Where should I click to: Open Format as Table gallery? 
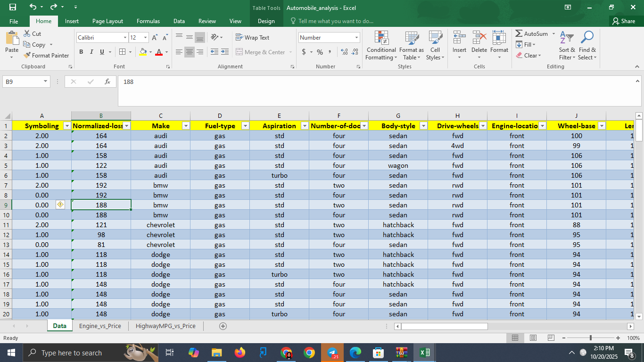click(x=412, y=45)
